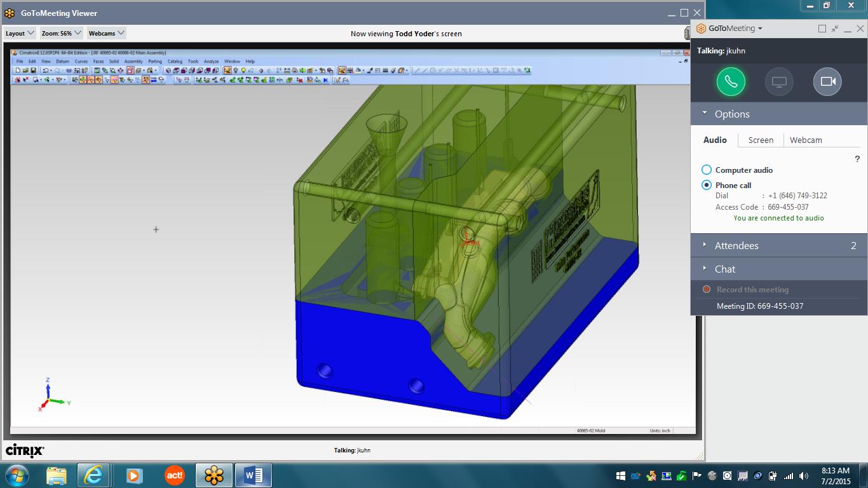868x488 pixels.
Task: Switch to the Screen tab
Action: [761, 140]
